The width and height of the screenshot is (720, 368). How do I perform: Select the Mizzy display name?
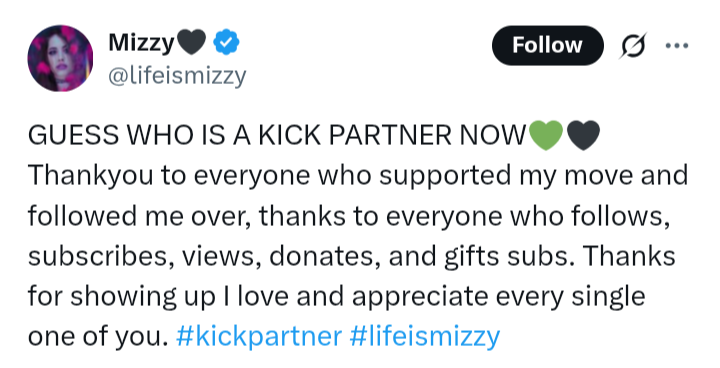141,43
